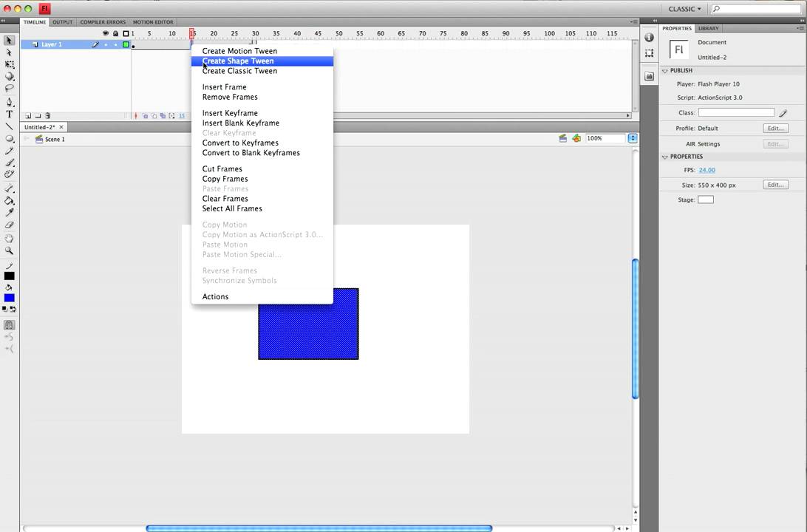Screen dimensions: 807x532
Task: Toggle Onion Skin Outlines button
Action: coord(154,116)
